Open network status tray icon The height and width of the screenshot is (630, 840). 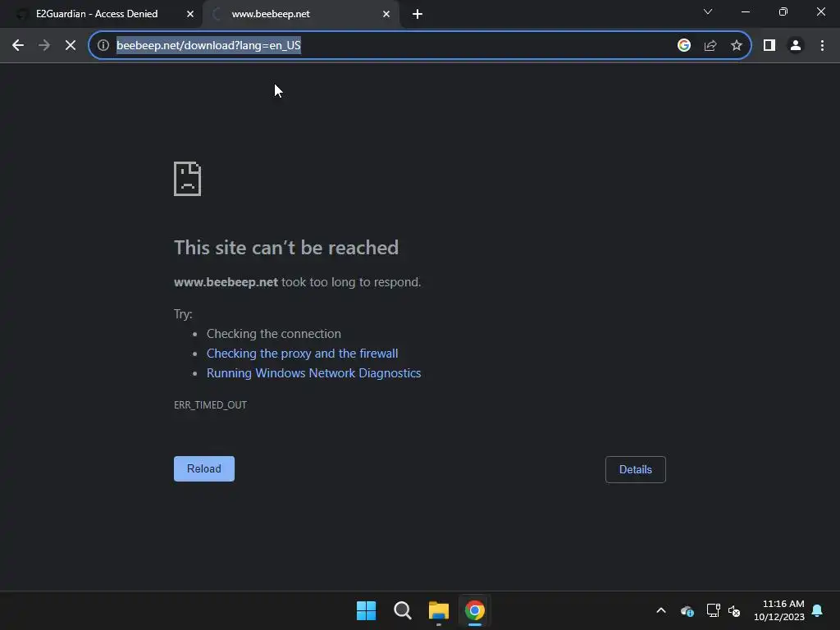click(713, 610)
